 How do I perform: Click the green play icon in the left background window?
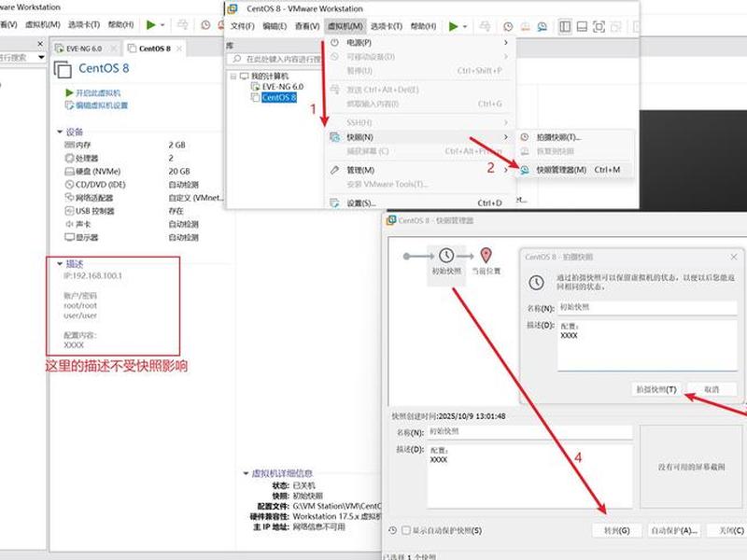151,25
